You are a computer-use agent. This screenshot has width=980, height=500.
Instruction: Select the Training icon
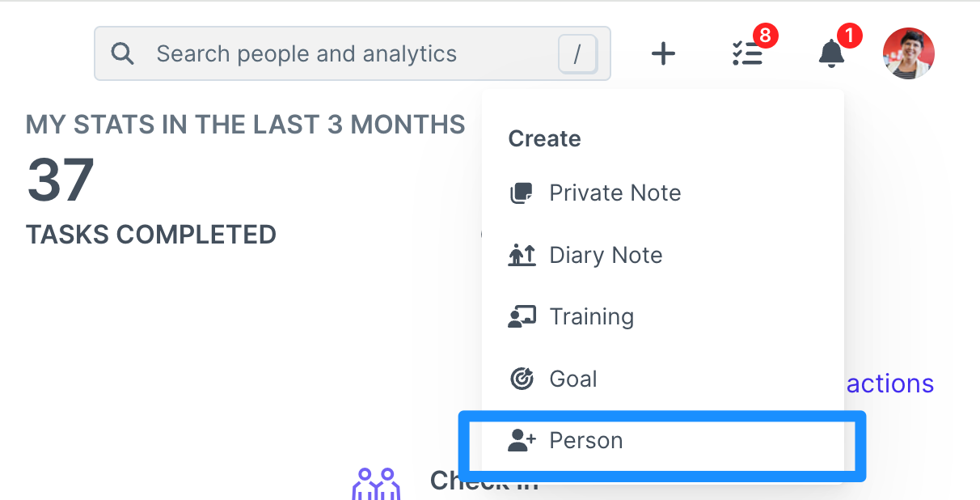tap(522, 316)
